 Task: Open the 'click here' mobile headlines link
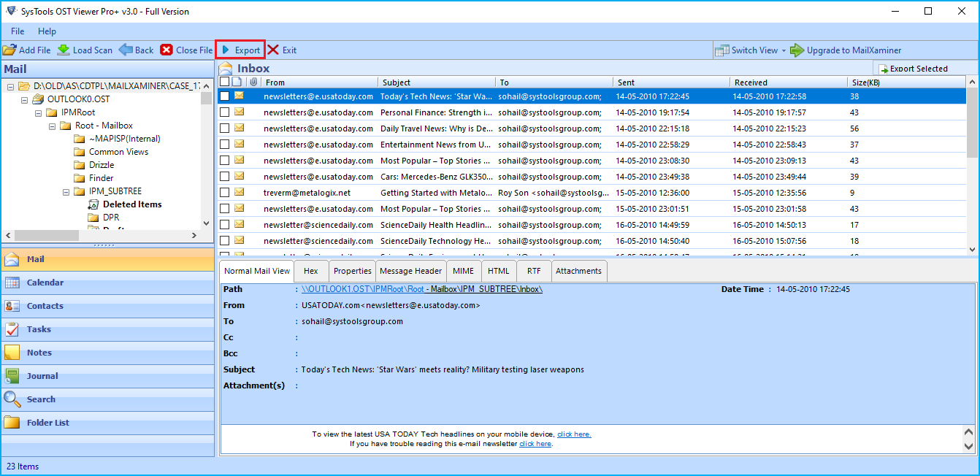coord(574,434)
